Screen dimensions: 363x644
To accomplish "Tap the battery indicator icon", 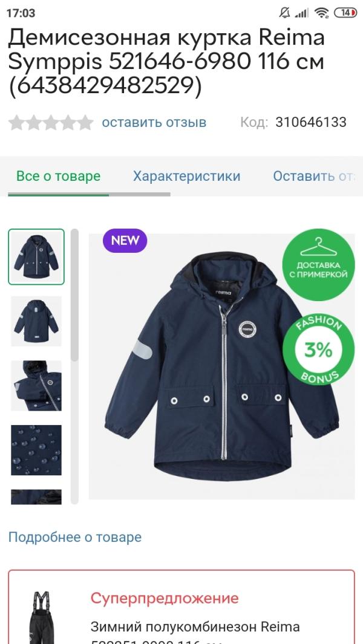I will [x=345, y=13].
